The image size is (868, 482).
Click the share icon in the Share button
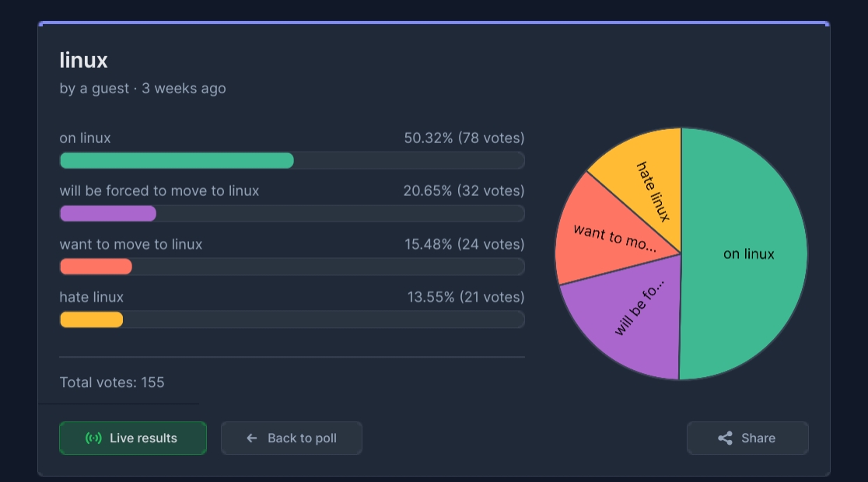tap(725, 438)
